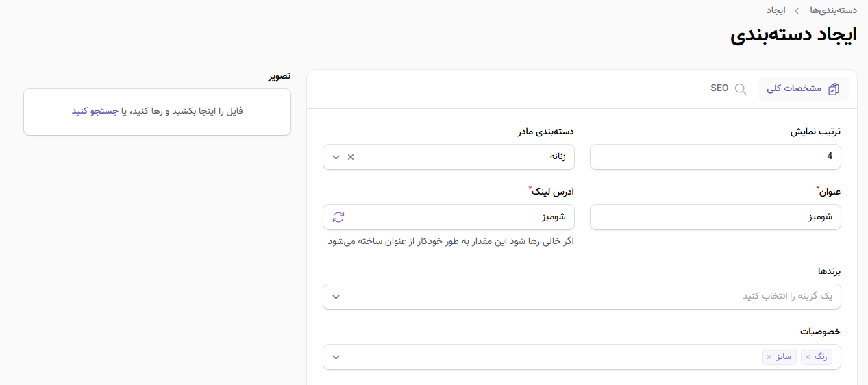
Task: Expand the خصوصیات dropdown chevron
Action: pos(336,357)
